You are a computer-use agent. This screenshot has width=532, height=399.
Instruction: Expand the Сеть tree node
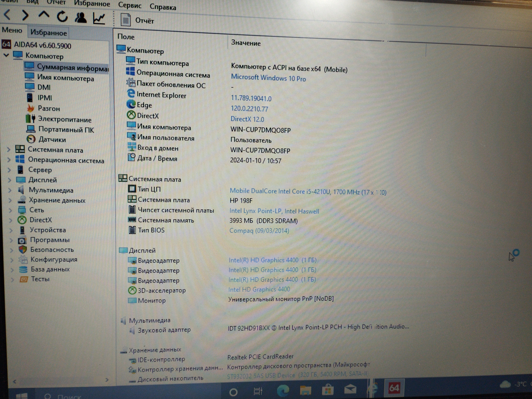[11, 210]
